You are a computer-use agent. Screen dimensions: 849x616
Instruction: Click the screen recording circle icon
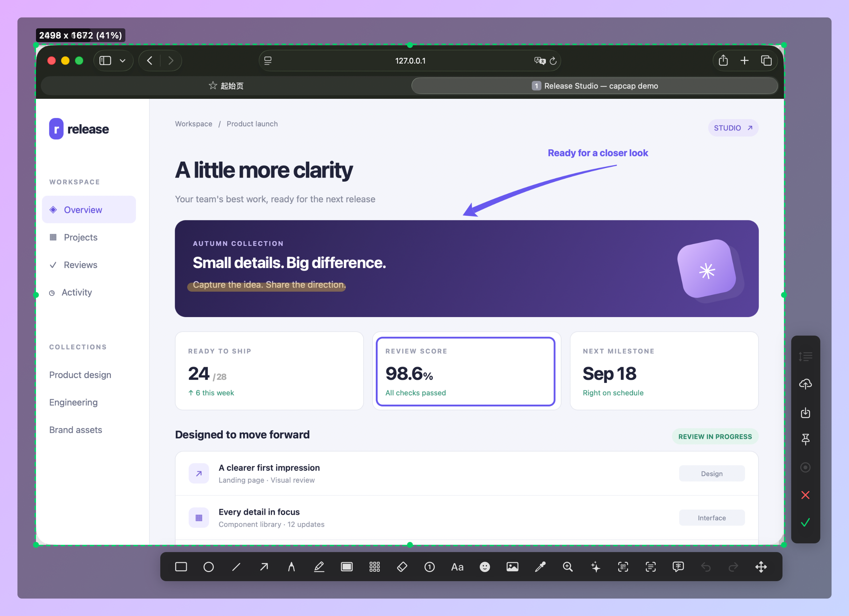[805, 467]
